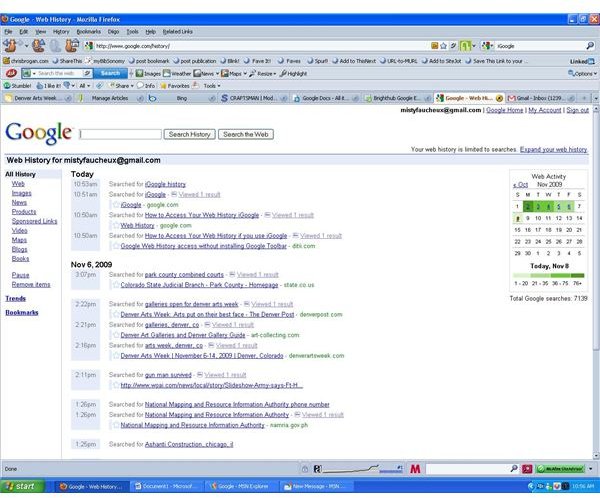600x498 pixels.
Task: Click the star beside Colorado State Judicial Branch
Action: click(x=116, y=285)
